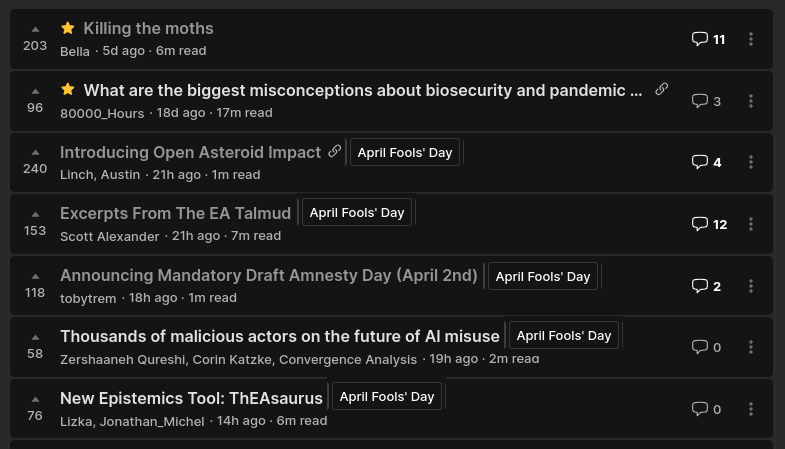Click April Fools' Day tag on EA Talmud
The height and width of the screenshot is (449, 785).
pyautogui.click(x=357, y=212)
